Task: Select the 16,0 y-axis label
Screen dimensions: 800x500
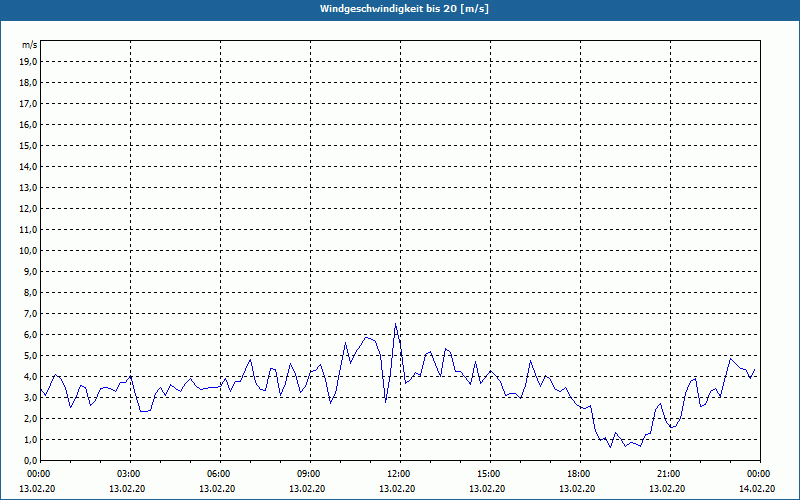Action: [28, 124]
